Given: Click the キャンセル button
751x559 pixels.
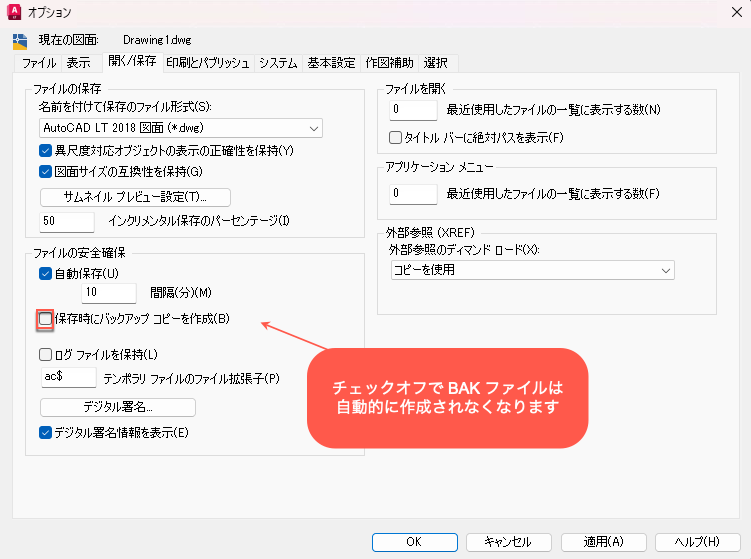Looking at the screenshot, I should coord(509,542).
